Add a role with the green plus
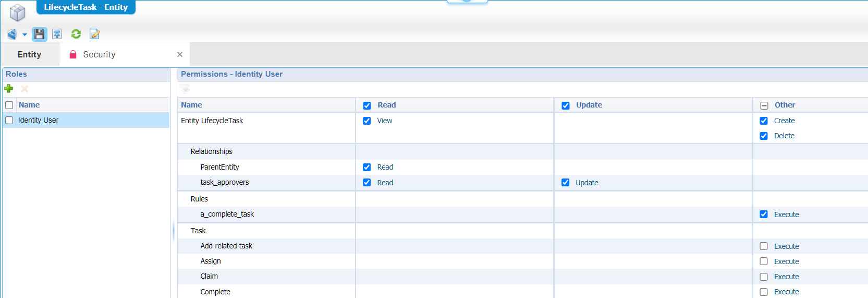 click(x=9, y=89)
